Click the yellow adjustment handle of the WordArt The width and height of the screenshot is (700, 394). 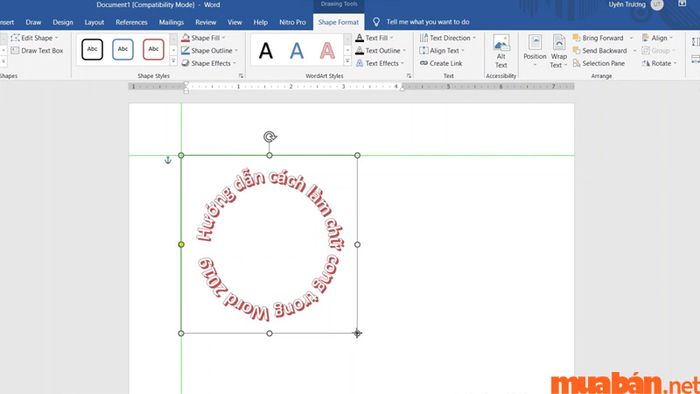(181, 245)
